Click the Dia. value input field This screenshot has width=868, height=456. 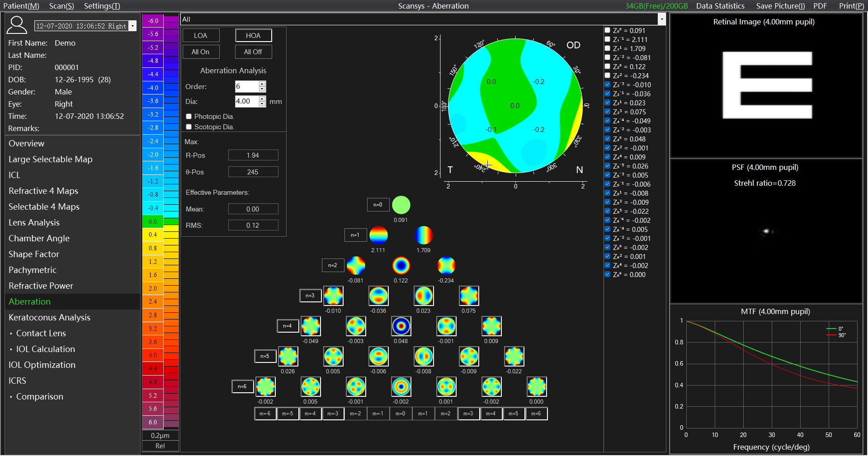coord(246,101)
